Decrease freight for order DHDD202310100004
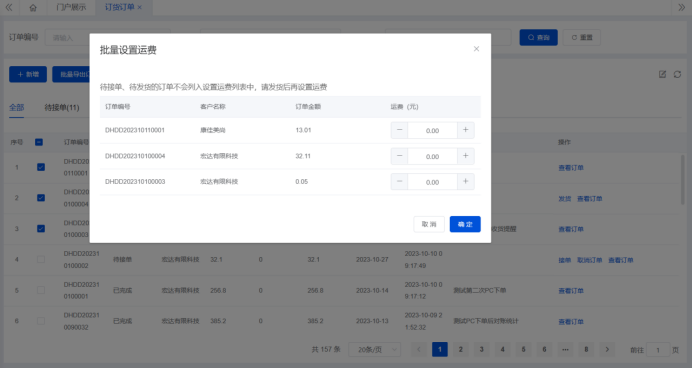Screen dimensions: 693x368 399,156
